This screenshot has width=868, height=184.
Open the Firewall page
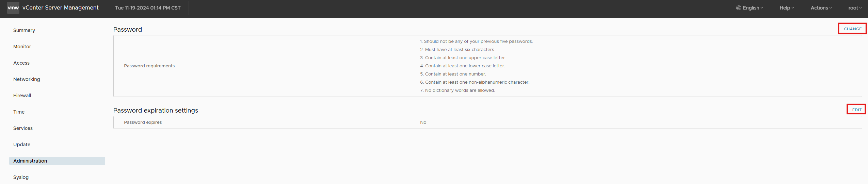pos(22,96)
